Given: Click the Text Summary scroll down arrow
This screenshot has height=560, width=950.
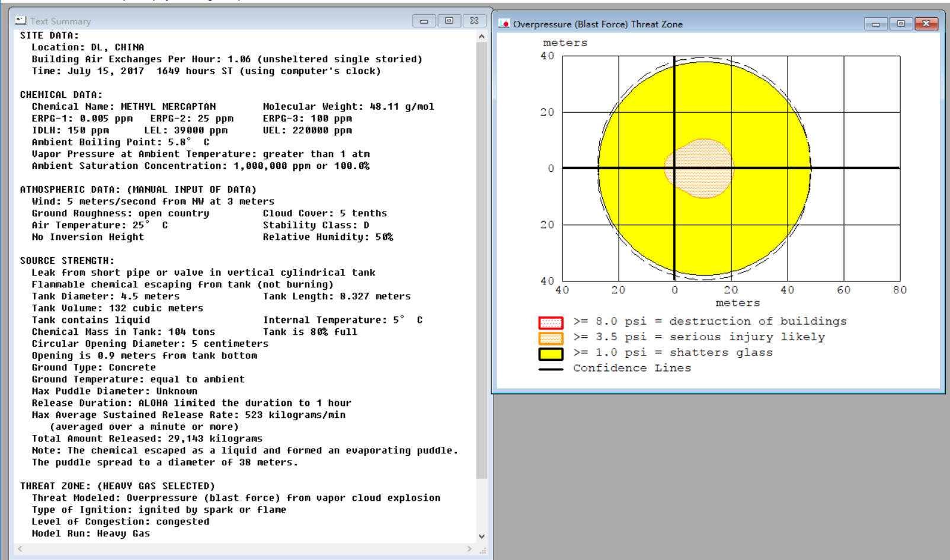Looking at the screenshot, I should click(482, 536).
